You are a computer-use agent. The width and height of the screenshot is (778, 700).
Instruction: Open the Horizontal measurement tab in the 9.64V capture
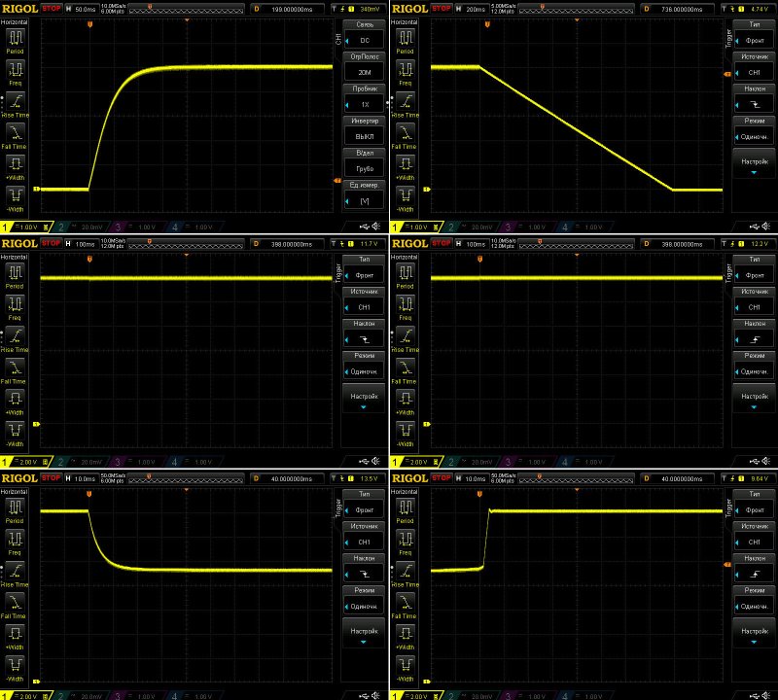tap(404, 492)
